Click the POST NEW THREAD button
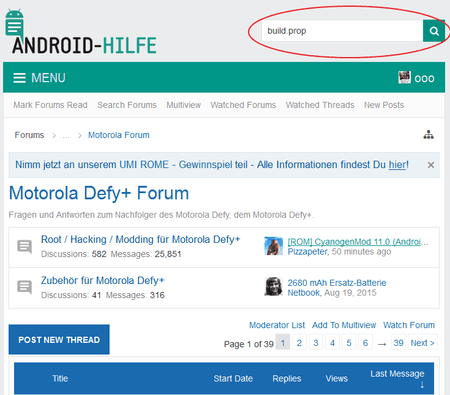Viewport: 450px width, 395px height. (59, 340)
